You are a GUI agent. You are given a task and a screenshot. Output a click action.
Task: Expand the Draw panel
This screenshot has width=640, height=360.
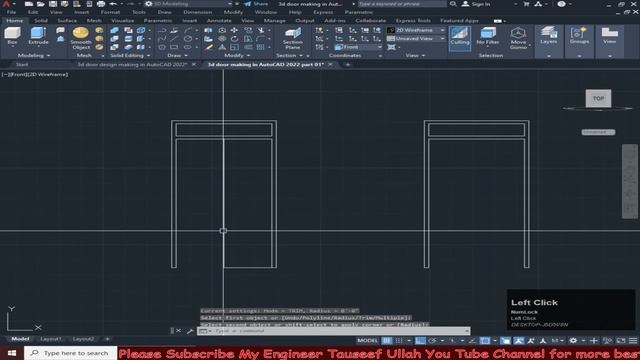coord(177,56)
